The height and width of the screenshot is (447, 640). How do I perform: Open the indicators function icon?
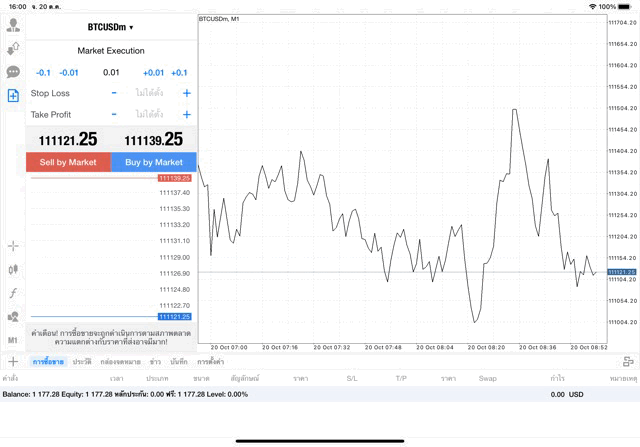[13, 293]
